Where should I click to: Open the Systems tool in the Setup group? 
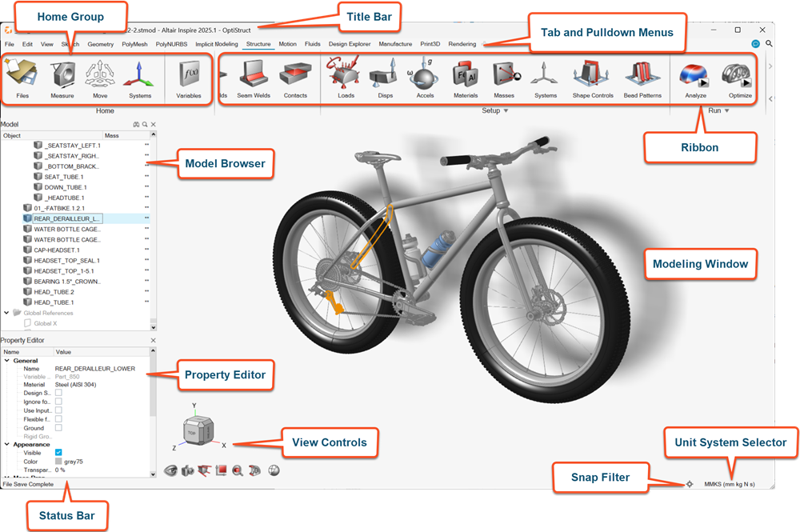pos(545,78)
